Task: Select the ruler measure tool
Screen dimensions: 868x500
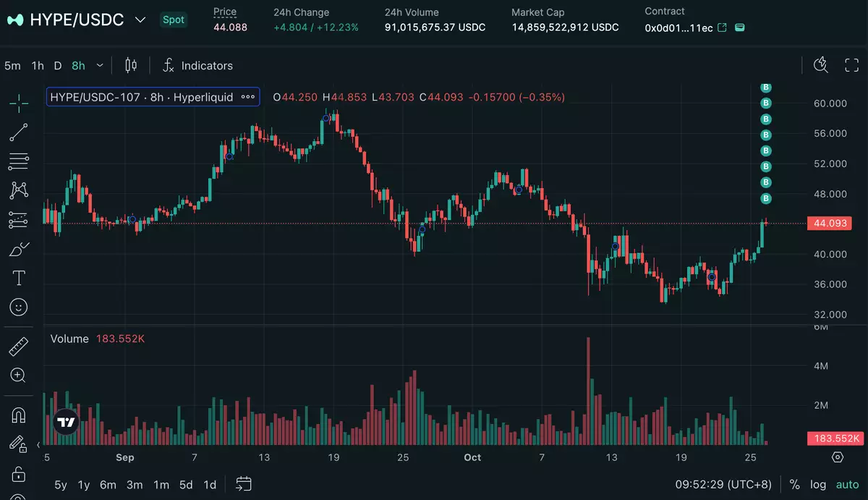Action: [19, 347]
